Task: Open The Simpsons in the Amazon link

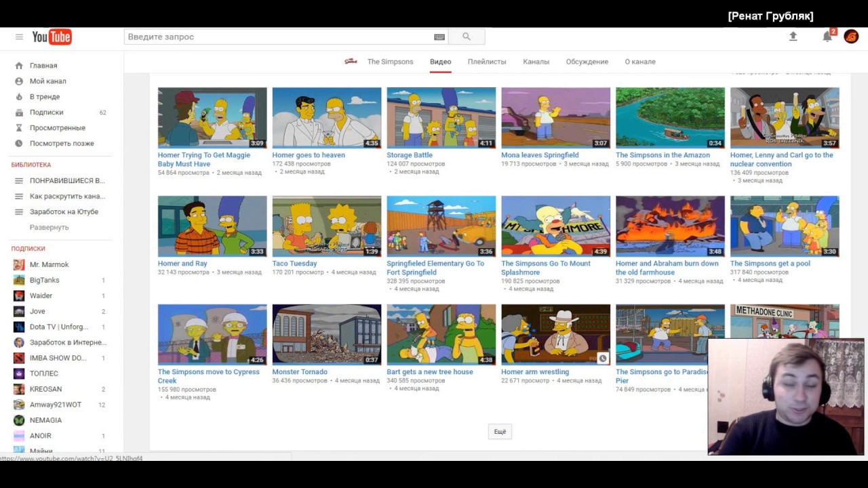Action: click(663, 155)
